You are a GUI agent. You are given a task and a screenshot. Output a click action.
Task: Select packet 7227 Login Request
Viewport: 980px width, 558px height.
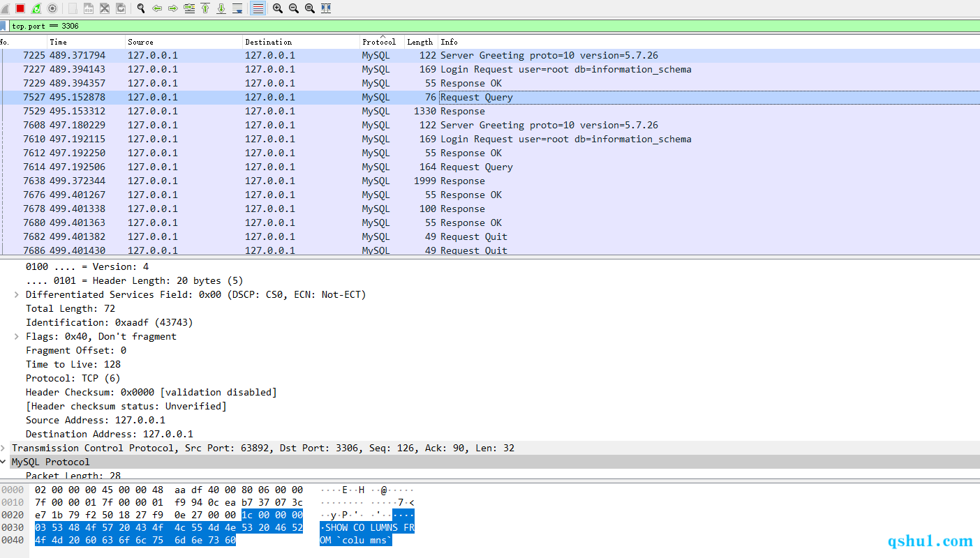click(x=490, y=69)
